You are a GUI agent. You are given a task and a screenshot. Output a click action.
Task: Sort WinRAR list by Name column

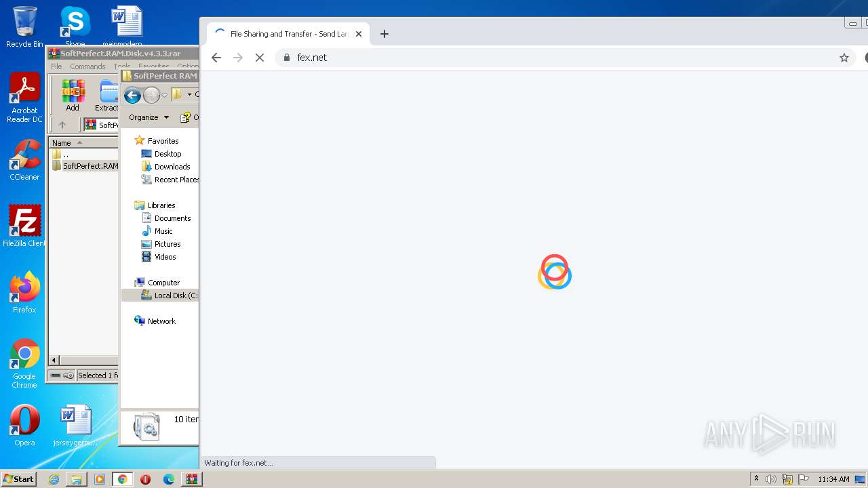tap(83, 142)
